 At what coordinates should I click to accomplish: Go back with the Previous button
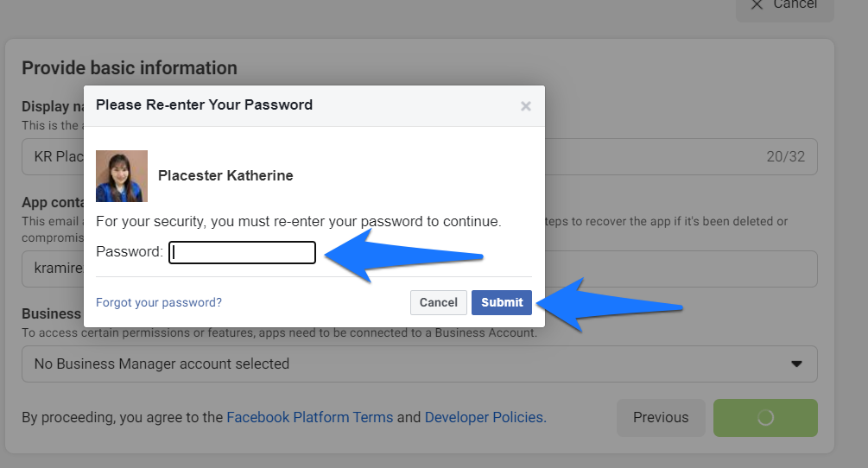[661, 418]
